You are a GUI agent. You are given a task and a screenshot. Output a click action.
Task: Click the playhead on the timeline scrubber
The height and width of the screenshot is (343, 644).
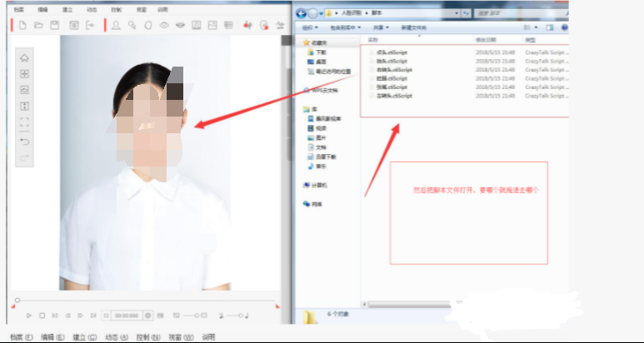(17, 299)
